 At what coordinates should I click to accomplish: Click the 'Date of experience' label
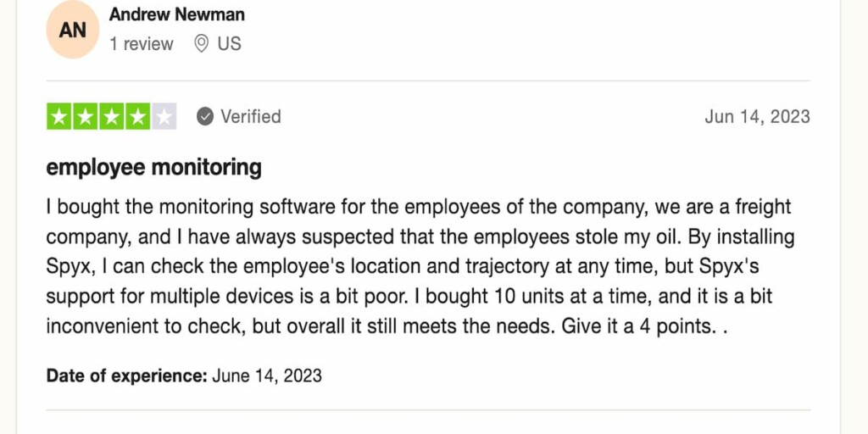pos(127,376)
